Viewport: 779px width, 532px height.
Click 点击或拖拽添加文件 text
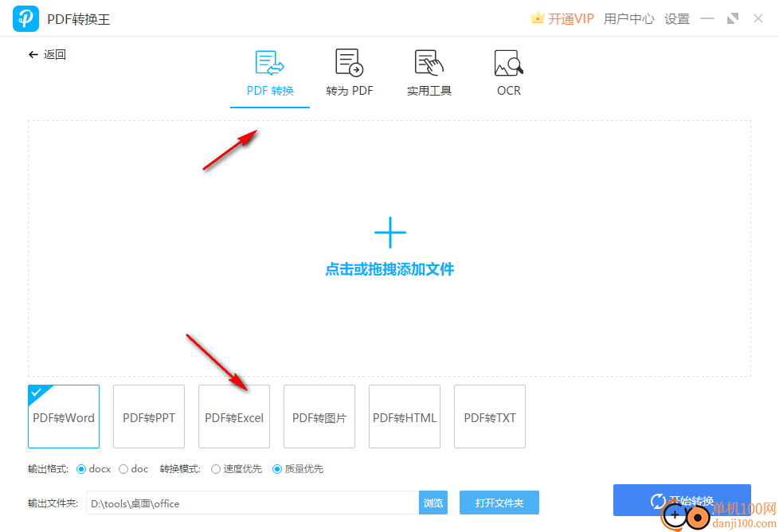point(389,269)
